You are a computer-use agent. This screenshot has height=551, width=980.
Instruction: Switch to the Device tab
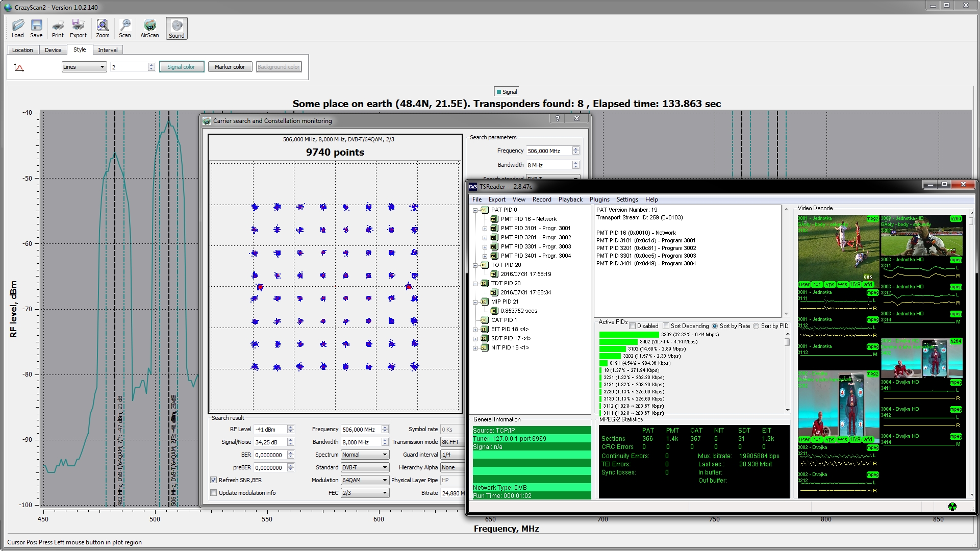[53, 50]
